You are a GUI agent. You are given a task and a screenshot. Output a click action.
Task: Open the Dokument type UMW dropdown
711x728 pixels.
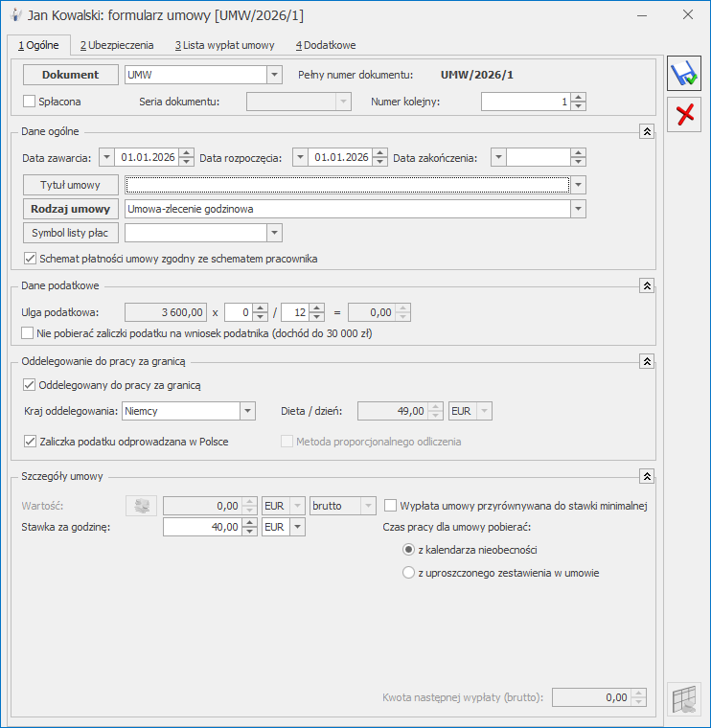tap(274, 75)
